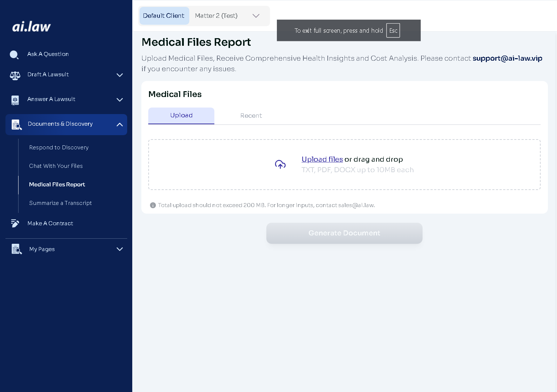Click the cloud upload icon
Viewport: 557px width, 392px height.
tap(280, 165)
